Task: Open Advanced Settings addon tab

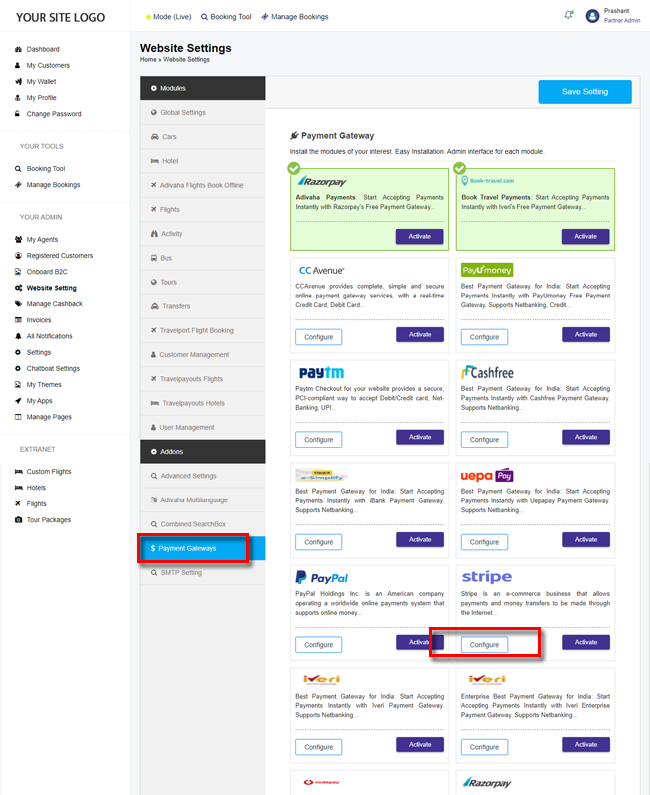Action: pos(203,476)
